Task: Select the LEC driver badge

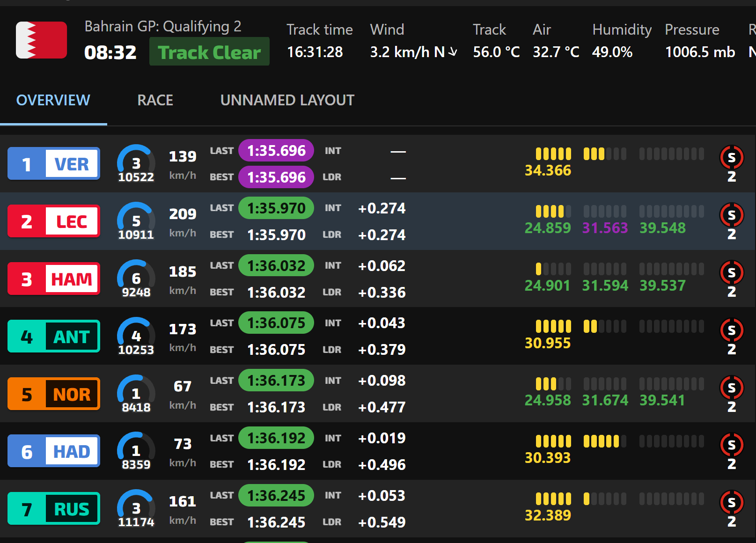Action: click(54, 221)
